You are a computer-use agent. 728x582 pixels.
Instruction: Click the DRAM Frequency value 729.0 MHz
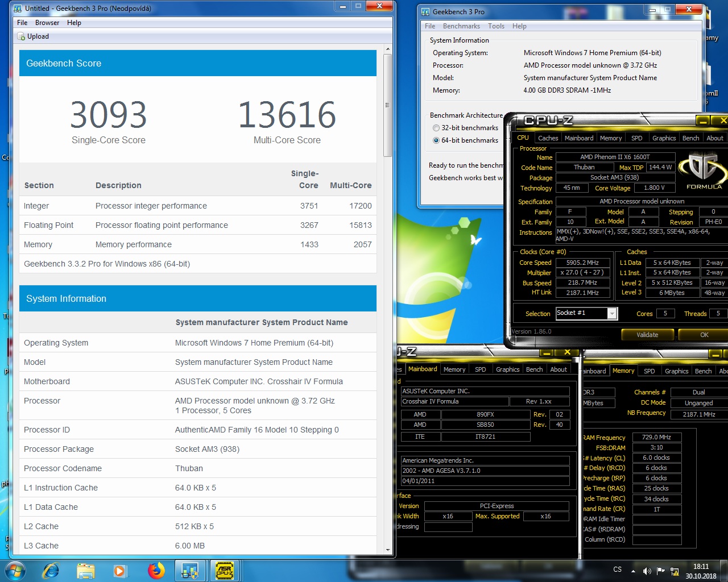pos(656,437)
